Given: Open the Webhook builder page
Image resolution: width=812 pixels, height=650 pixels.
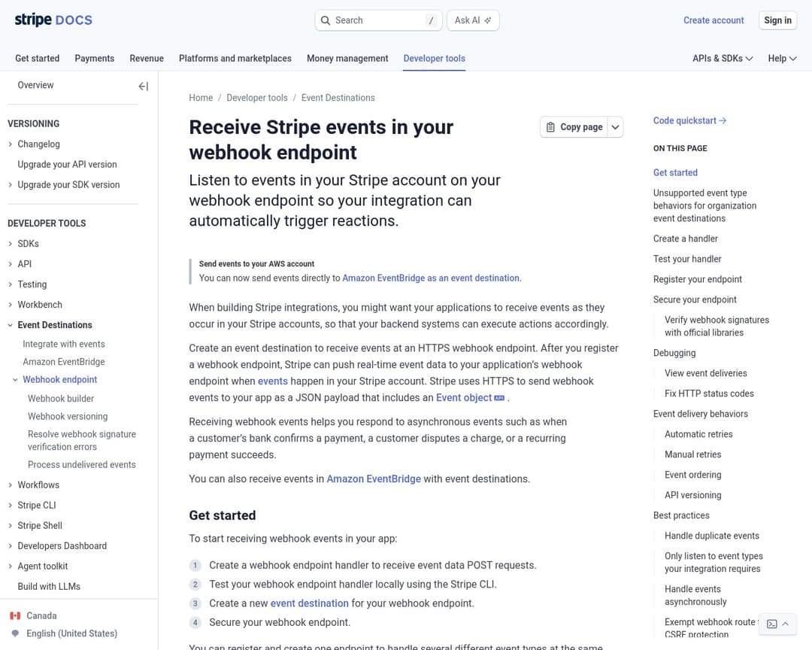Looking at the screenshot, I should click(61, 399).
